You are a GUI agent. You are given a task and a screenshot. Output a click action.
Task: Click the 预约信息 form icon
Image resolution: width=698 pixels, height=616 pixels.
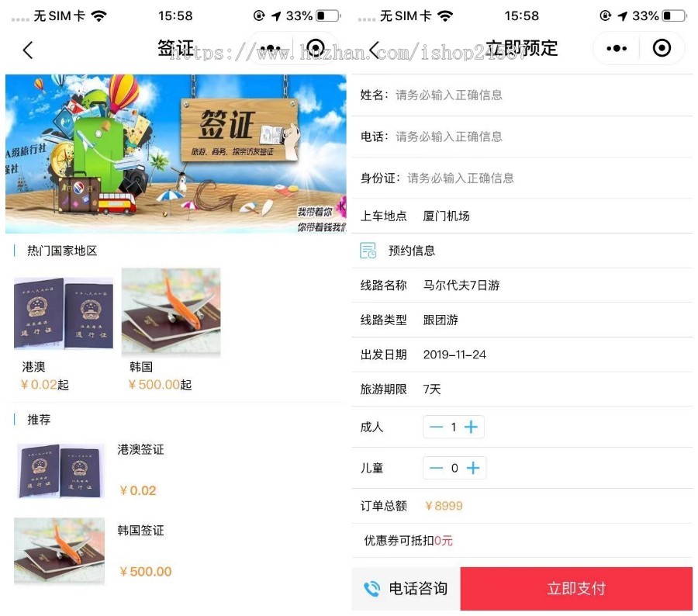(368, 251)
